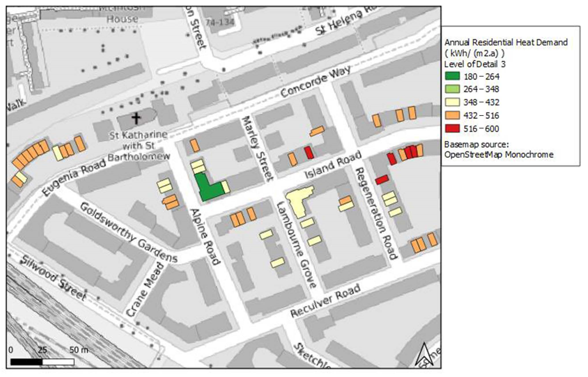Click the light green 264–348 legend swatch

pyautogui.click(x=452, y=89)
